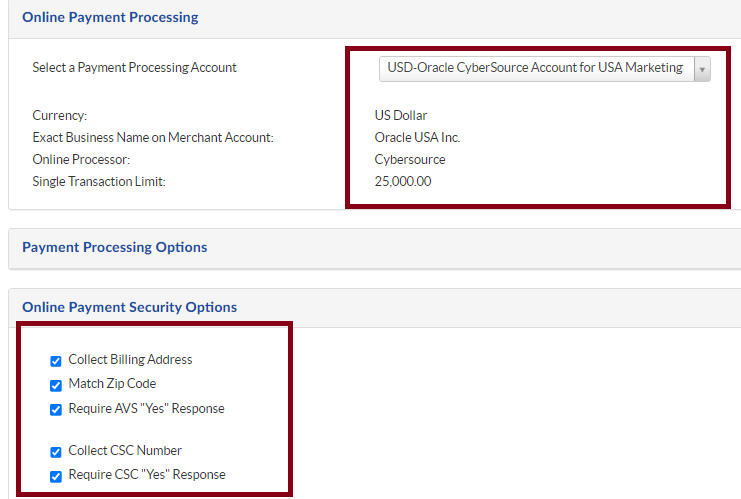Click the Collect CSC Number label

click(125, 451)
